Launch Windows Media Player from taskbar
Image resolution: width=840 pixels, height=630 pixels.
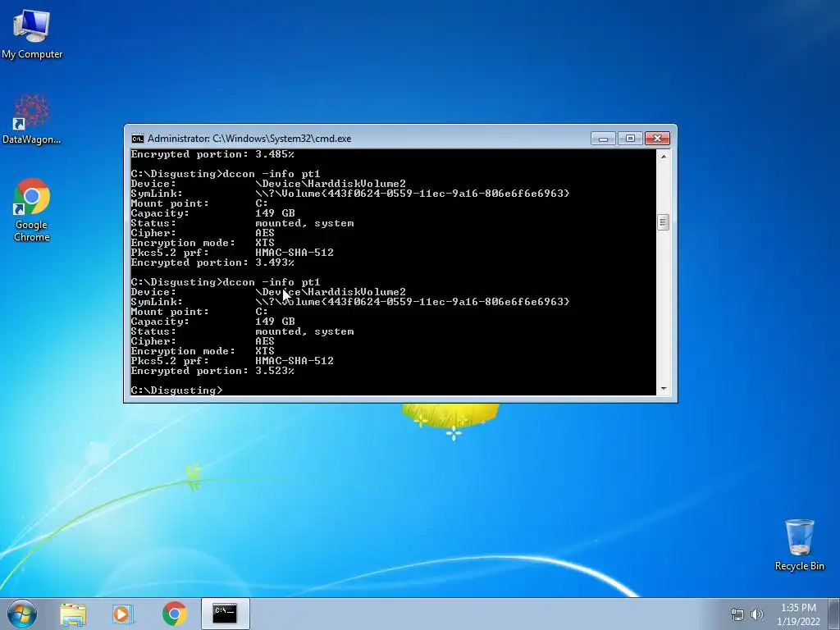[x=123, y=614]
